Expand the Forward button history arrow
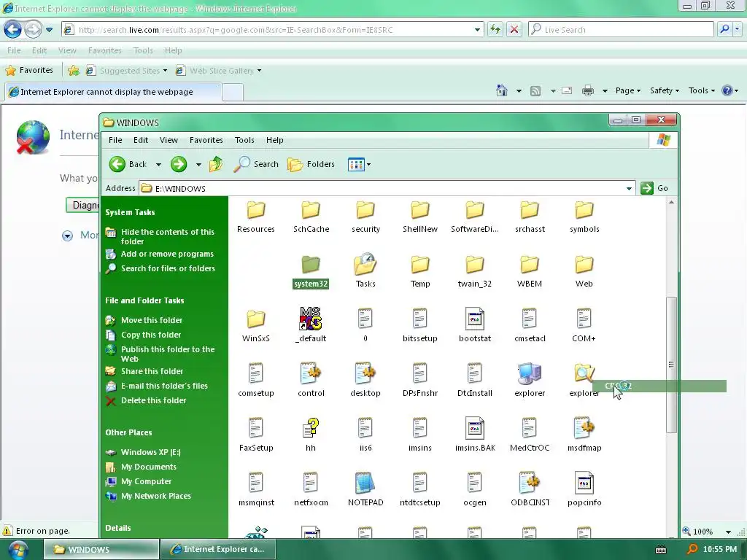747x560 pixels. (x=198, y=165)
